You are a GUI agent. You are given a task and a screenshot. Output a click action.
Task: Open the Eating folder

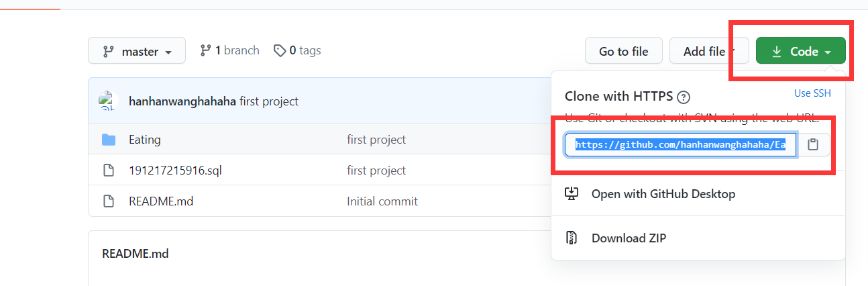[x=145, y=140]
